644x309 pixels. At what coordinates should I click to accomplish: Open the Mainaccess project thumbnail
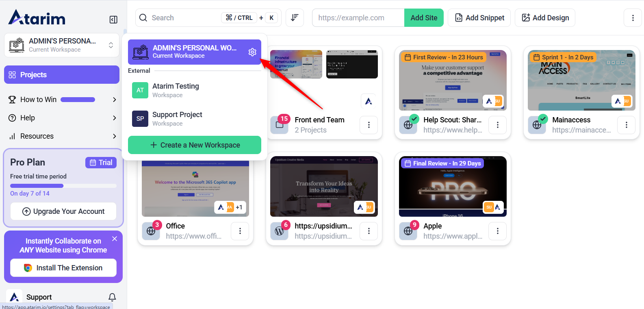(x=581, y=81)
